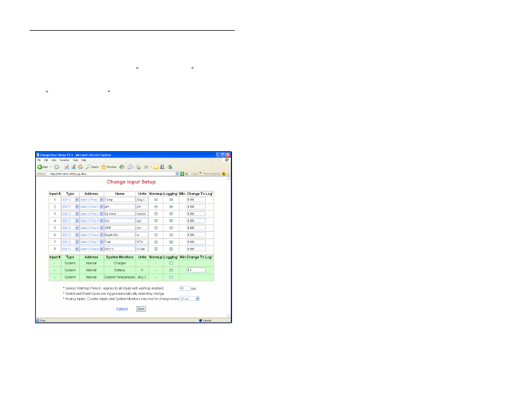
Task: Open the address bar history dropdown arrow
Action: click(177, 174)
